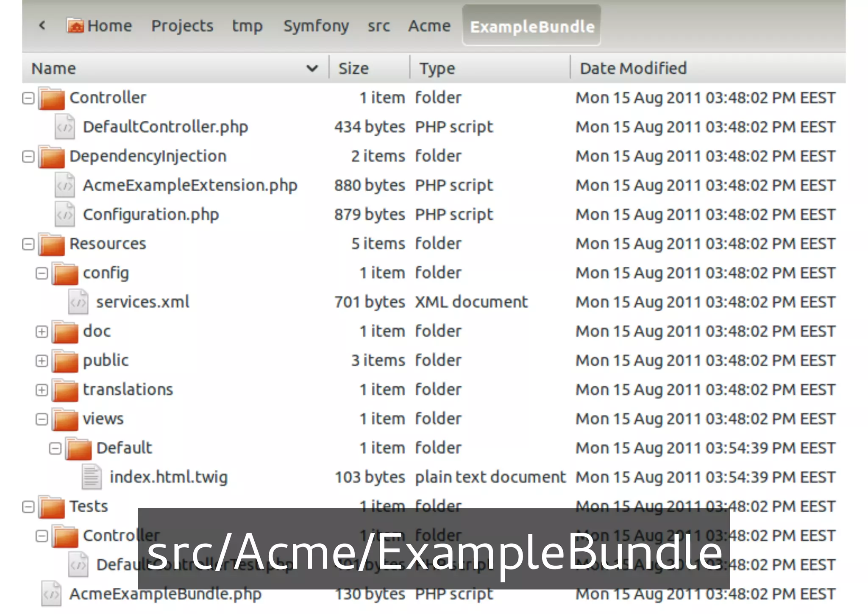Collapse the views folder

click(42, 419)
